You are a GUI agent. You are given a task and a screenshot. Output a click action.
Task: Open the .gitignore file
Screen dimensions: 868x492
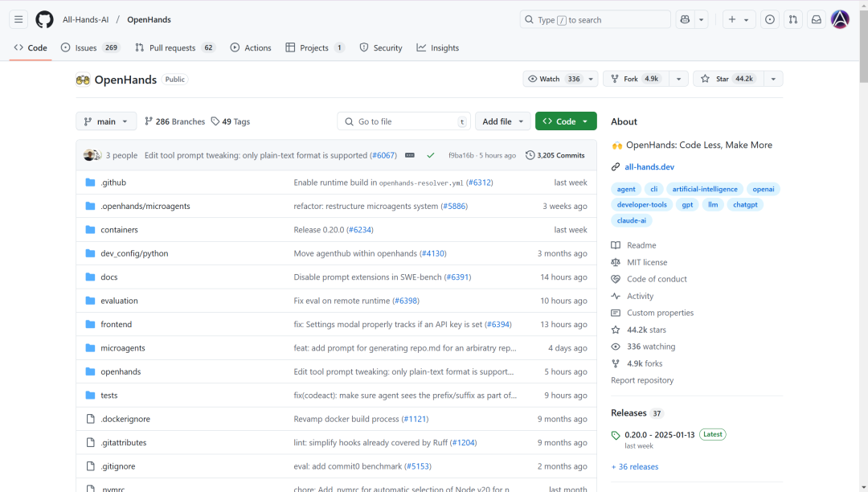pos(118,466)
